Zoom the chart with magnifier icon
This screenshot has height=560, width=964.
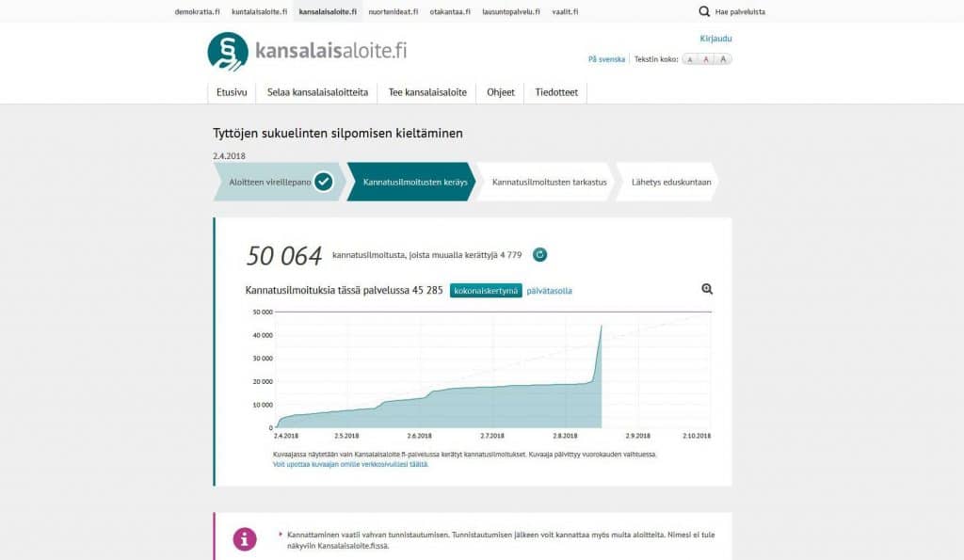pos(707,289)
